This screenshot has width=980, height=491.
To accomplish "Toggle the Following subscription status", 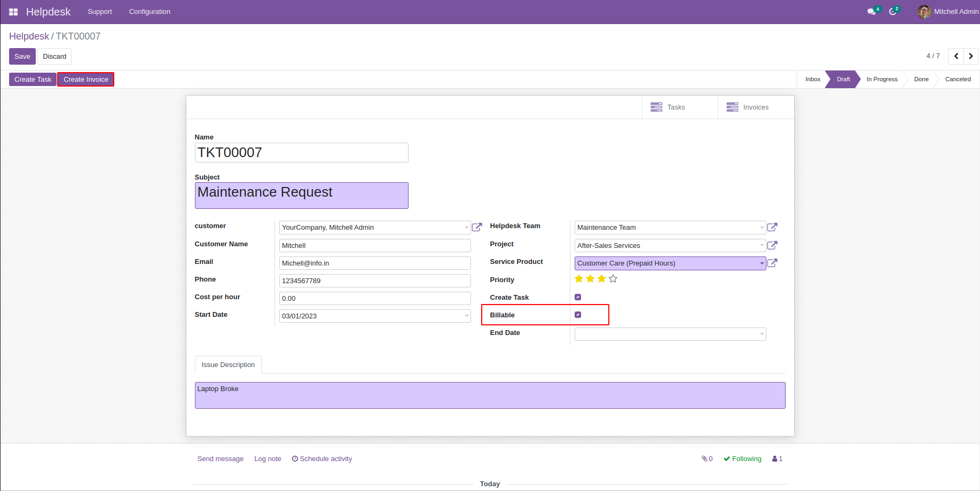I will click(x=742, y=459).
